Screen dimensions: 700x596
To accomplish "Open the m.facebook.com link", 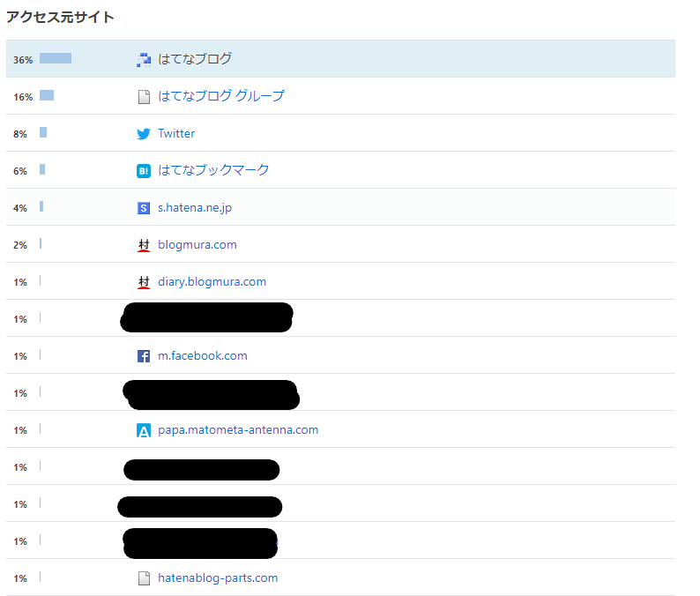I will click(203, 356).
